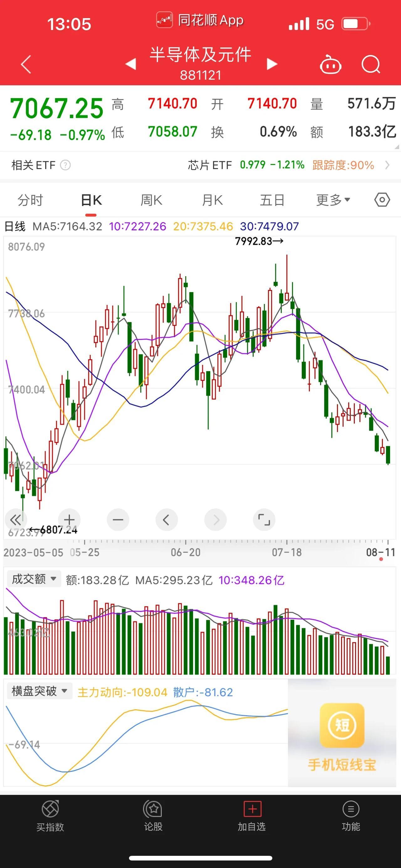Open the 功能 menu icon

pos(351,809)
